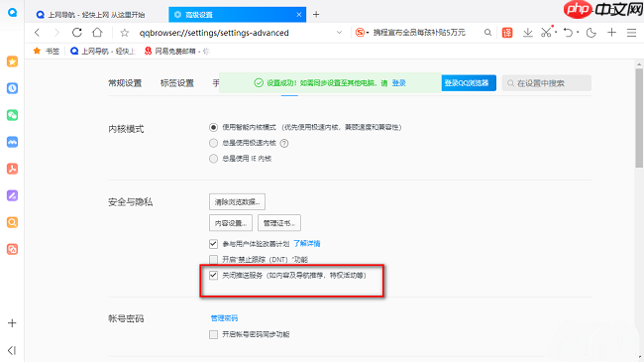644x362 pixels.
Task: Switch to 标签设置 tab
Action: [x=177, y=83]
